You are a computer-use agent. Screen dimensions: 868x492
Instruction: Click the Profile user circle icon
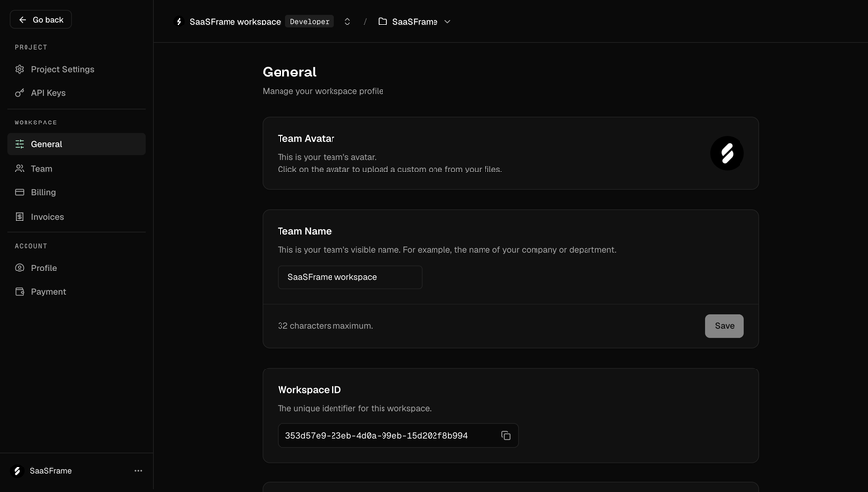20,268
